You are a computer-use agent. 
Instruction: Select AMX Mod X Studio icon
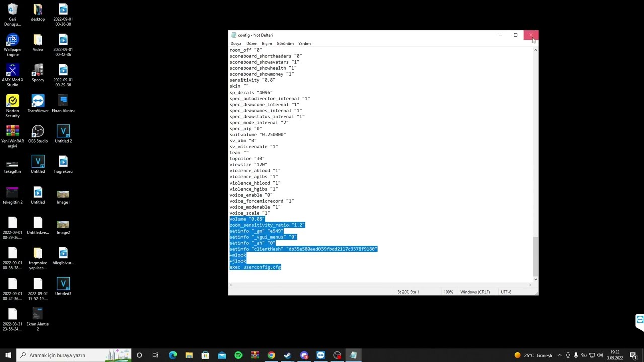click(12, 76)
